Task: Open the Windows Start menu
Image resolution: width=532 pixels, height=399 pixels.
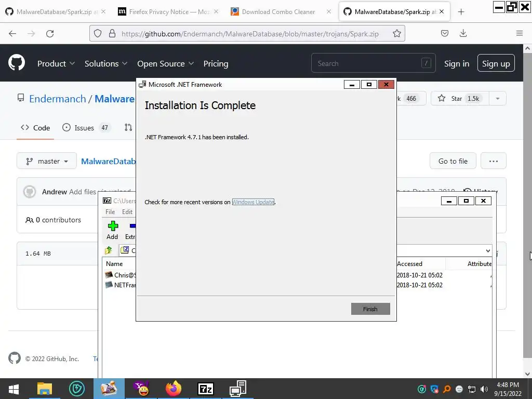Action: (14, 389)
